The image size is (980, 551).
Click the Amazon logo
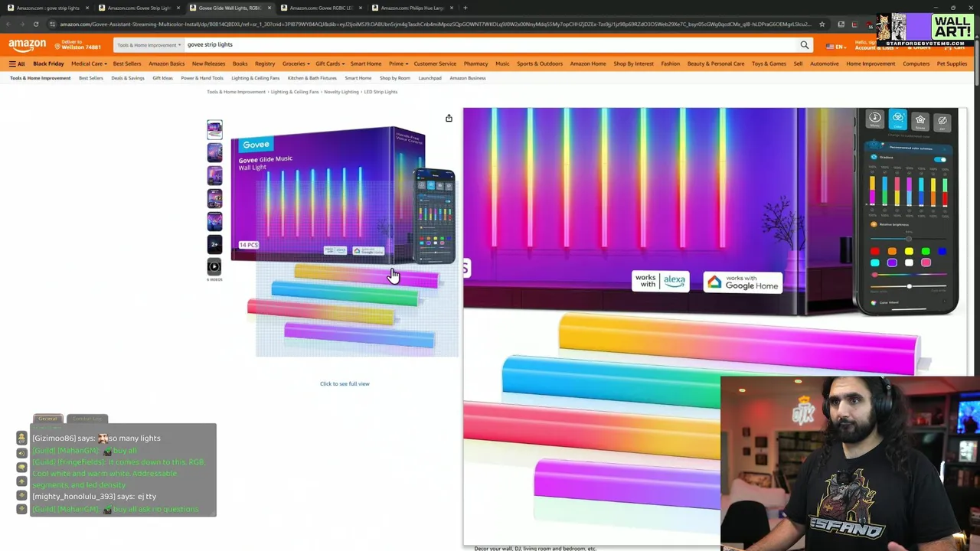[27, 45]
